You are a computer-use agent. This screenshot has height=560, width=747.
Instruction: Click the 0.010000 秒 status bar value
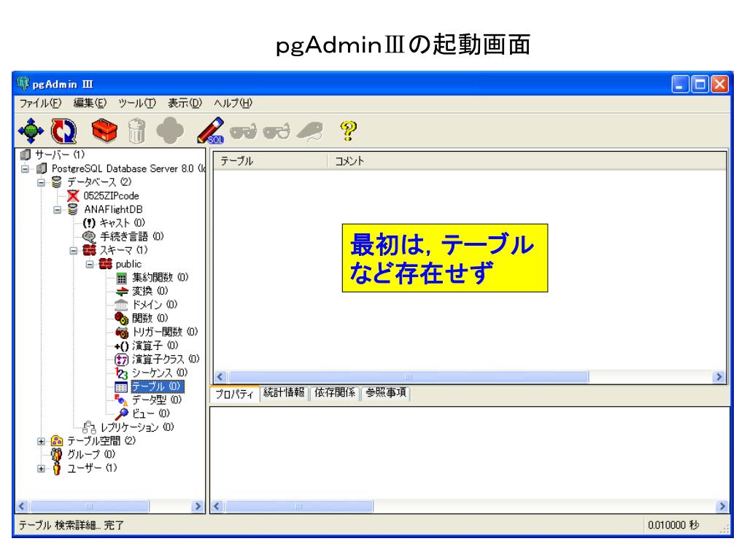point(673,525)
